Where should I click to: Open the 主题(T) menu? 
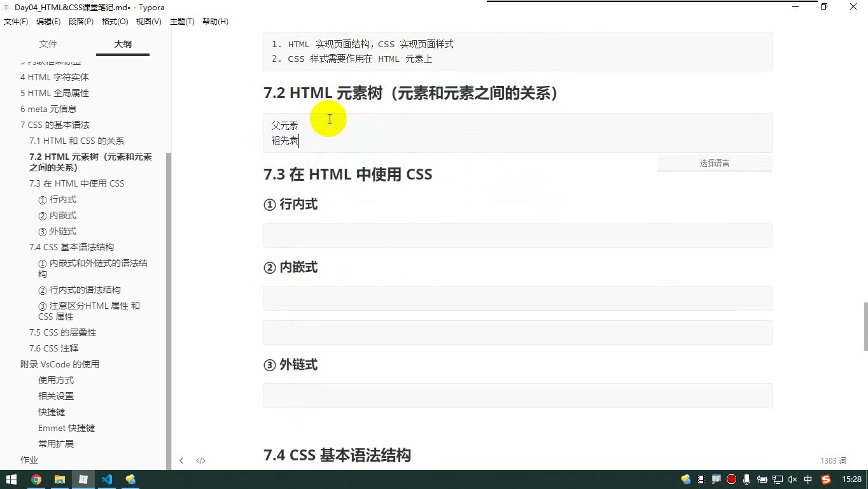(181, 22)
